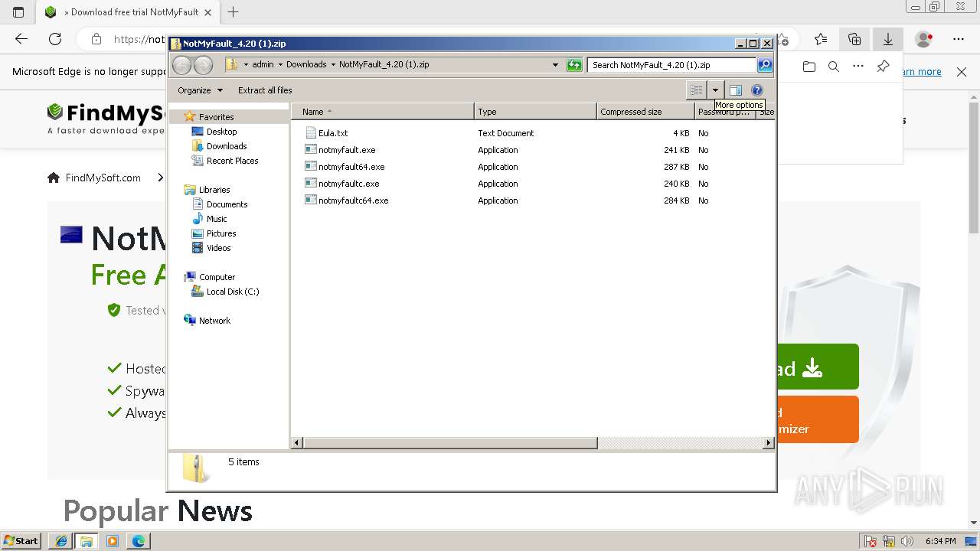Click Extract all files

pos(265,90)
